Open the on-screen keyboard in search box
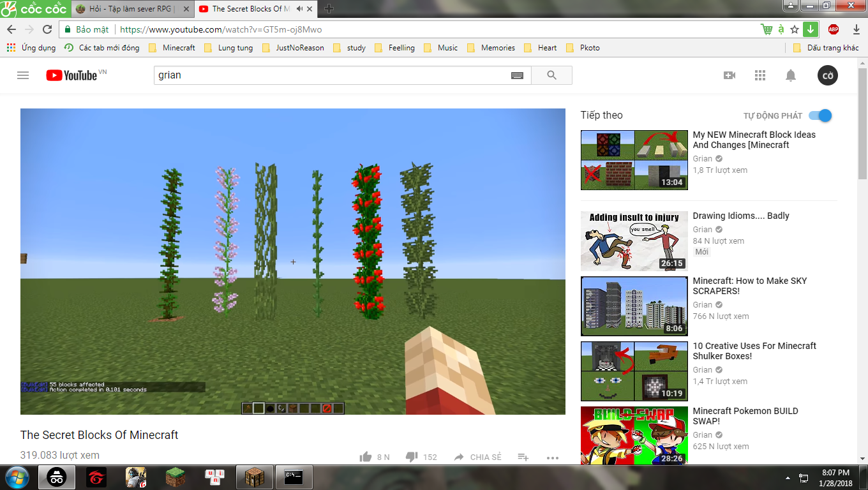 (x=518, y=75)
